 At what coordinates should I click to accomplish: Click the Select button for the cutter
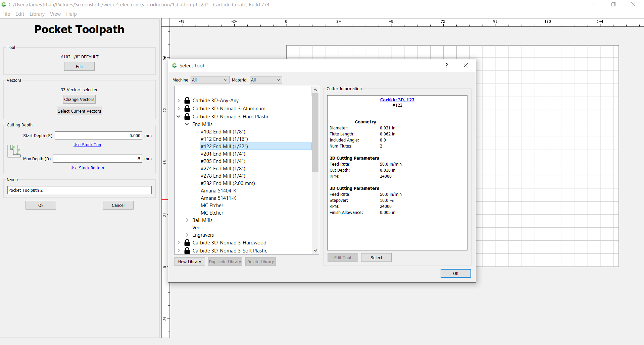(x=376, y=257)
